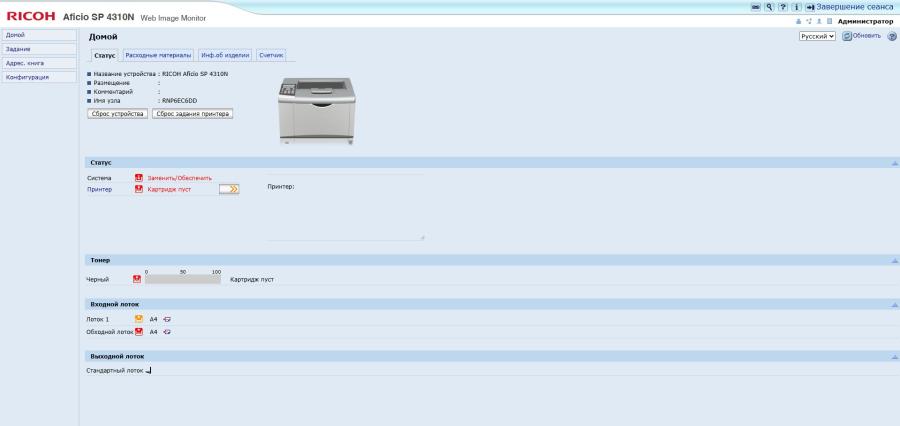Click the printer device image
Image resolution: width=900 pixels, height=426 pixels.
317,110
